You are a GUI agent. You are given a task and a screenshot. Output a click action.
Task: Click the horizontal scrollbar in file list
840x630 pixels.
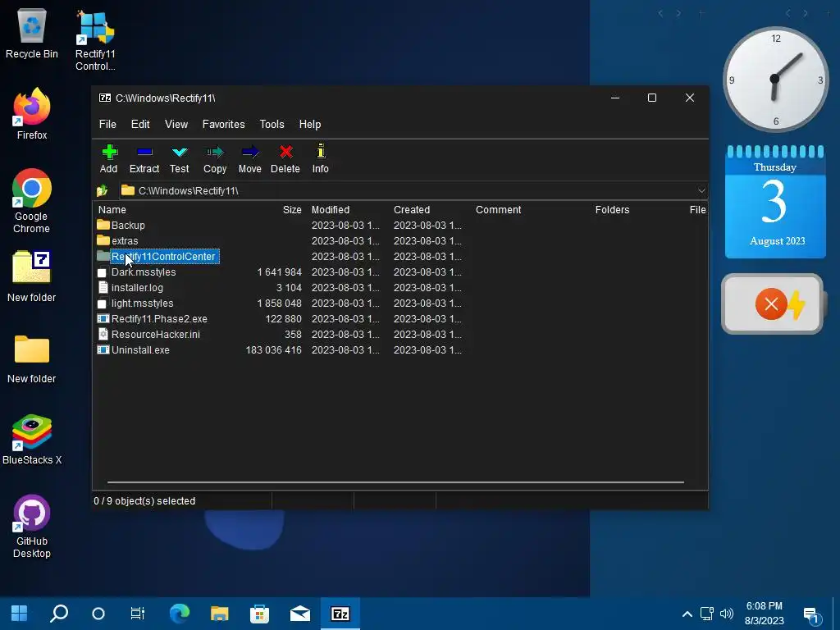click(395, 482)
